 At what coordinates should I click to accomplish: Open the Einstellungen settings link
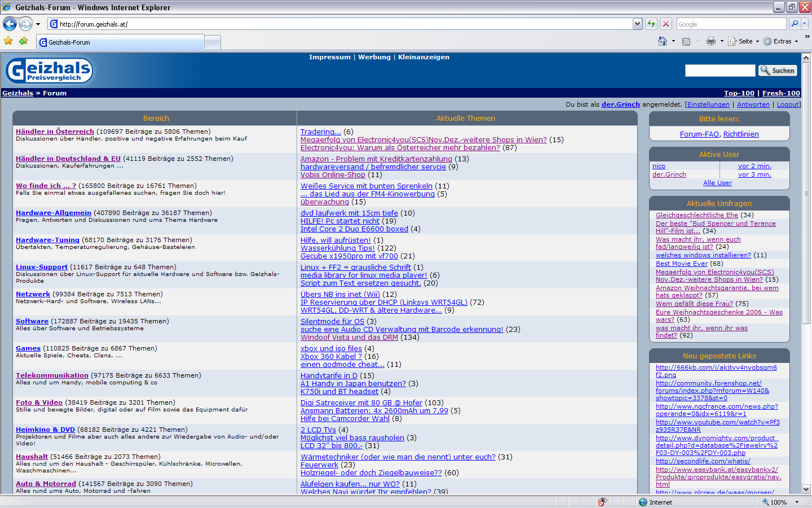708,104
